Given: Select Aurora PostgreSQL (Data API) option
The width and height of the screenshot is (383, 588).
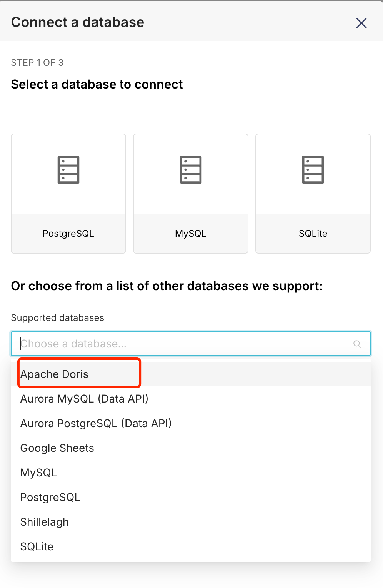Looking at the screenshot, I should click(x=96, y=423).
